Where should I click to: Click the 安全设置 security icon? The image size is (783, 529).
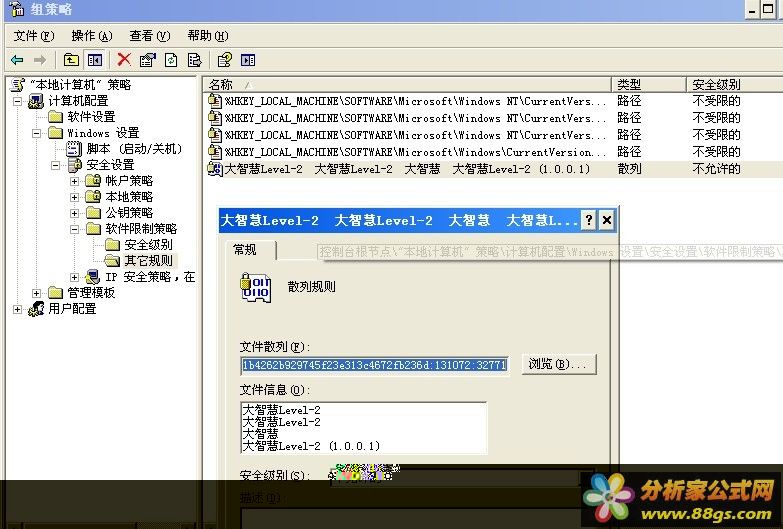(x=74, y=165)
